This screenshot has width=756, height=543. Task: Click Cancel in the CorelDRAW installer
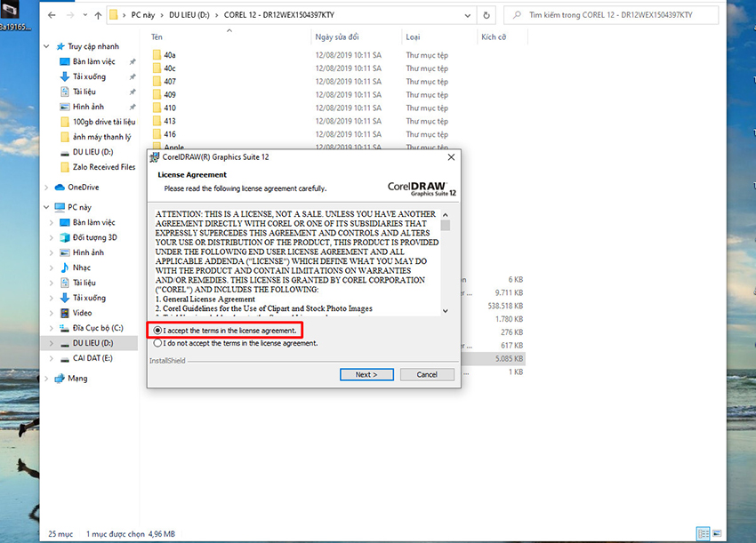427,374
